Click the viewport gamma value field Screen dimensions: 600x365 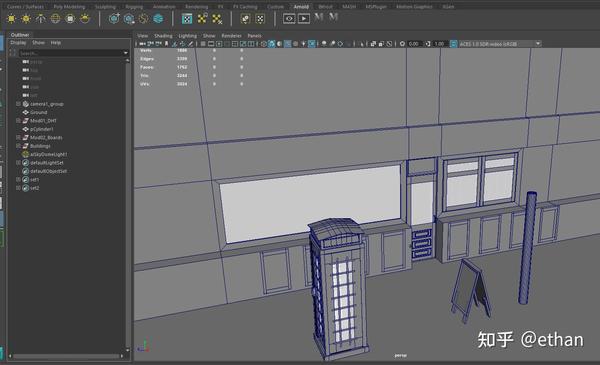click(x=440, y=44)
